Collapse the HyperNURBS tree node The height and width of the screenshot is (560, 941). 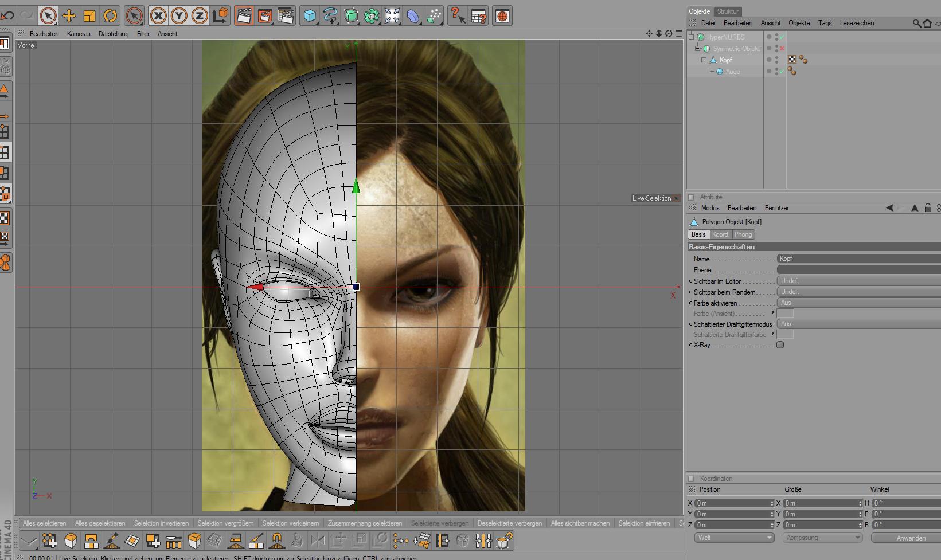pos(692,37)
